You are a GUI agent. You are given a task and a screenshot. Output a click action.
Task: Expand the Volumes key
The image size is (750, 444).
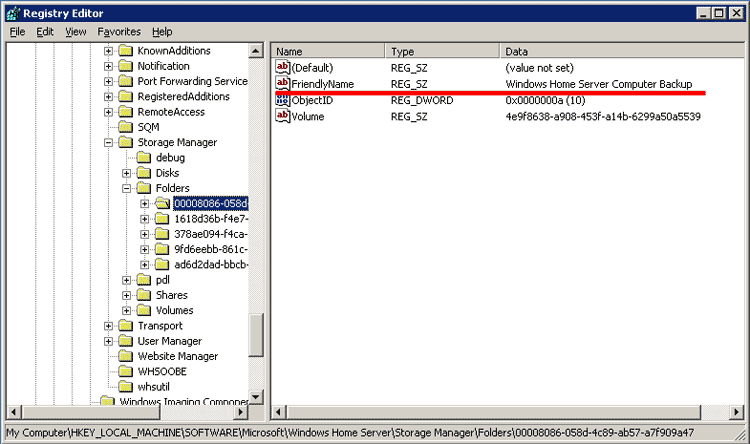(x=126, y=311)
